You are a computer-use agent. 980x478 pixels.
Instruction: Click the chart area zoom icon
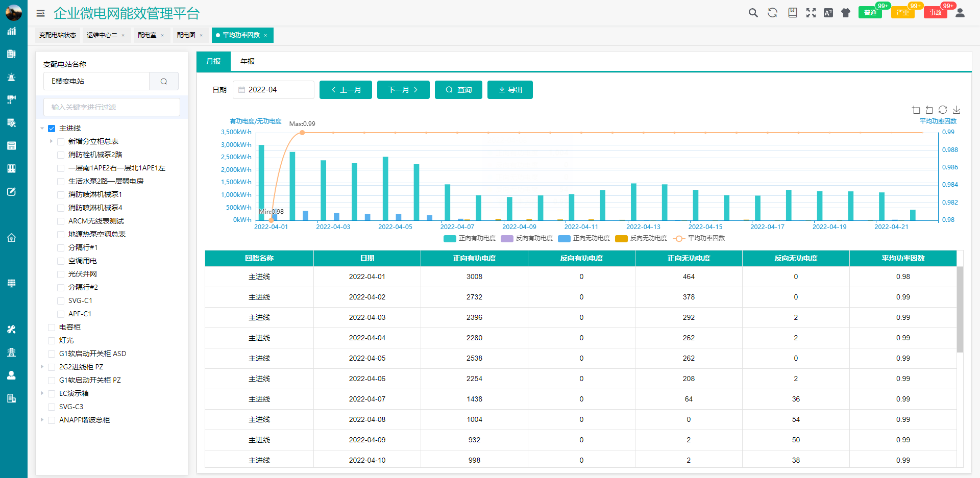pyautogui.click(x=916, y=110)
